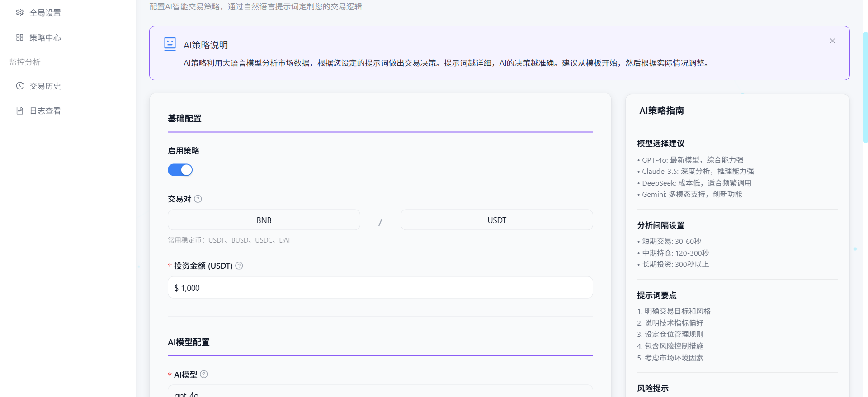Open the AI模型 dropdown showing gpt-4o

click(x=380, y=392)
